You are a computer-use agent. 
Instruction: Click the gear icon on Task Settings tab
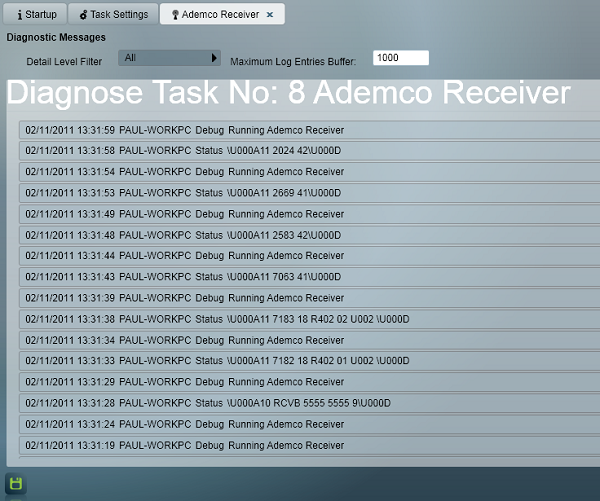point(83,15)
